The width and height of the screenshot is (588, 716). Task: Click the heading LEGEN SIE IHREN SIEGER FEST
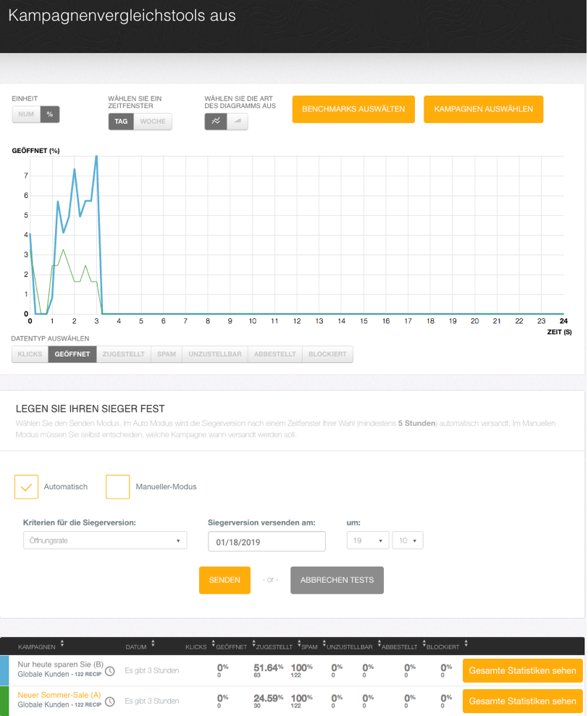91,409
